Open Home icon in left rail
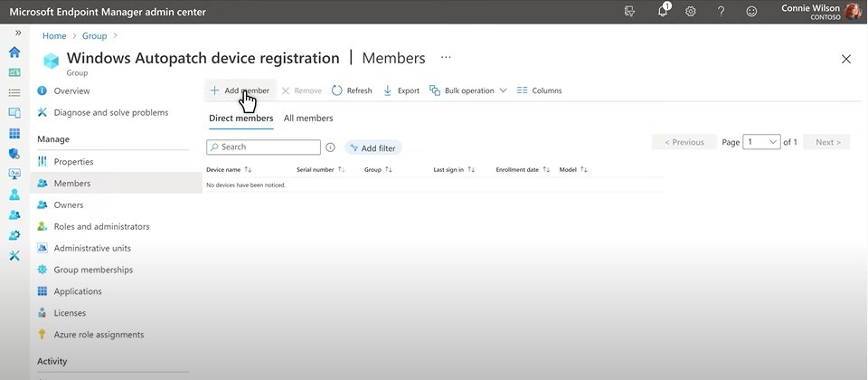Viewport: 868px width, 380px height. (14, 52)
